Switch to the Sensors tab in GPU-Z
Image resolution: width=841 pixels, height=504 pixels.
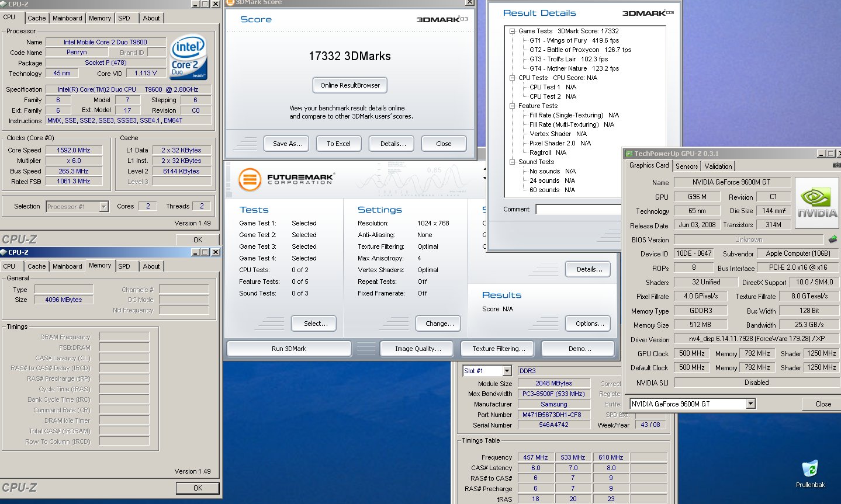(x=687, y=166)
